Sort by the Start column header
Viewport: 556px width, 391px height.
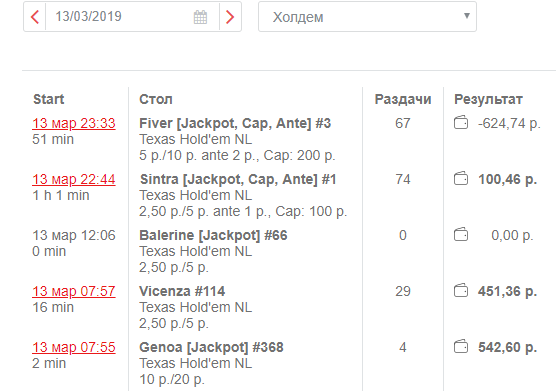[49, 99]
